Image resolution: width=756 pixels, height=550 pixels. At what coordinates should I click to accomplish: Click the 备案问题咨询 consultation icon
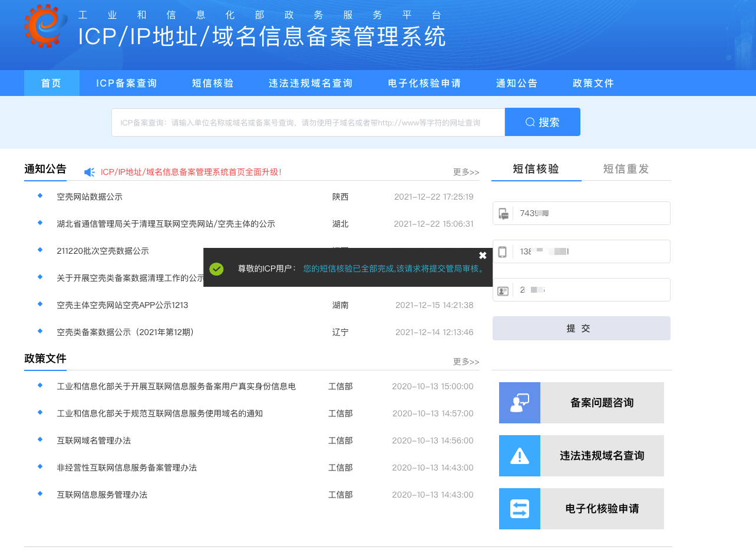coord(520,403)
